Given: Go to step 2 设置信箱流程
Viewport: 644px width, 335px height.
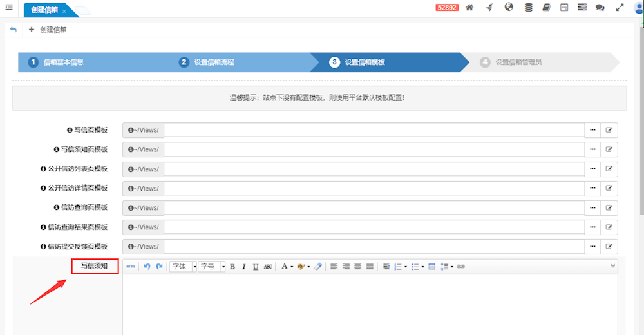Looking at the screenshot, I should point(214,62).
